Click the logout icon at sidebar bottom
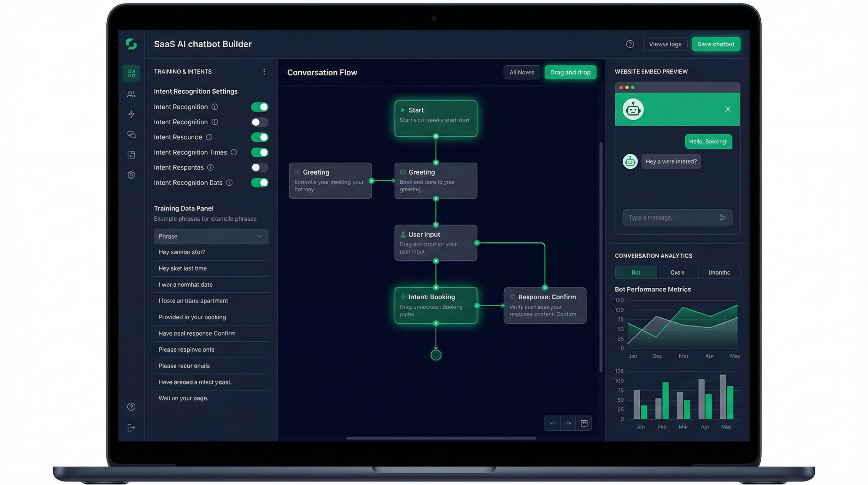868x485 pixels. [x=131, y=428]
